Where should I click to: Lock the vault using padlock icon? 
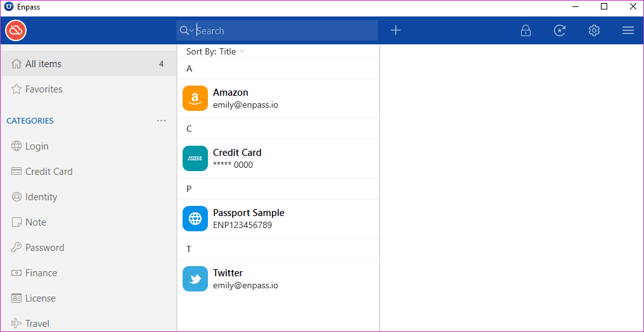(525, 30)
